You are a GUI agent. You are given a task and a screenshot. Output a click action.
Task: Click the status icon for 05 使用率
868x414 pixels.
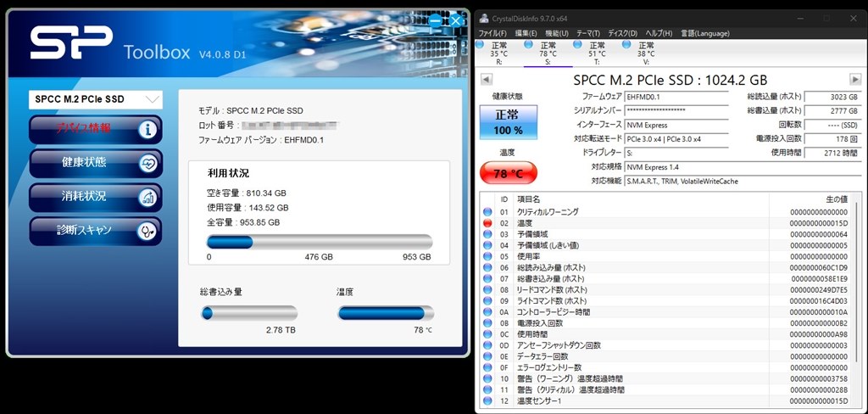click(x=487, y=256)
